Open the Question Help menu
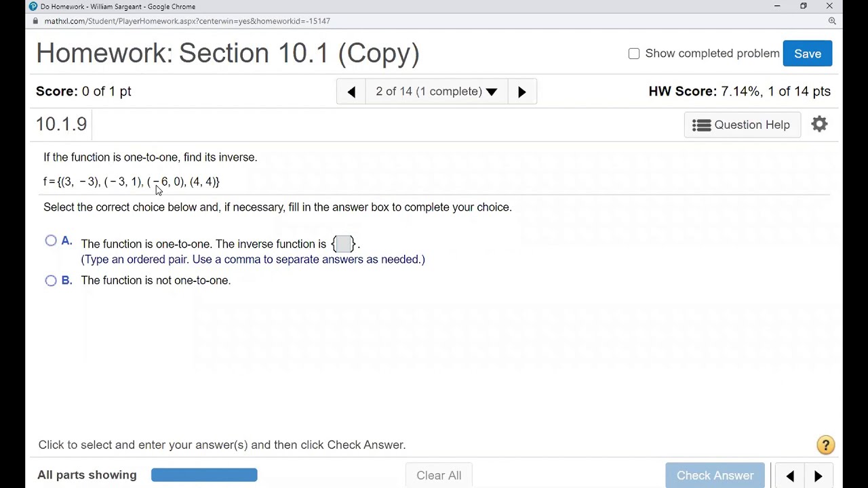This screenshot has height=488, width=868. click(742, 125)
